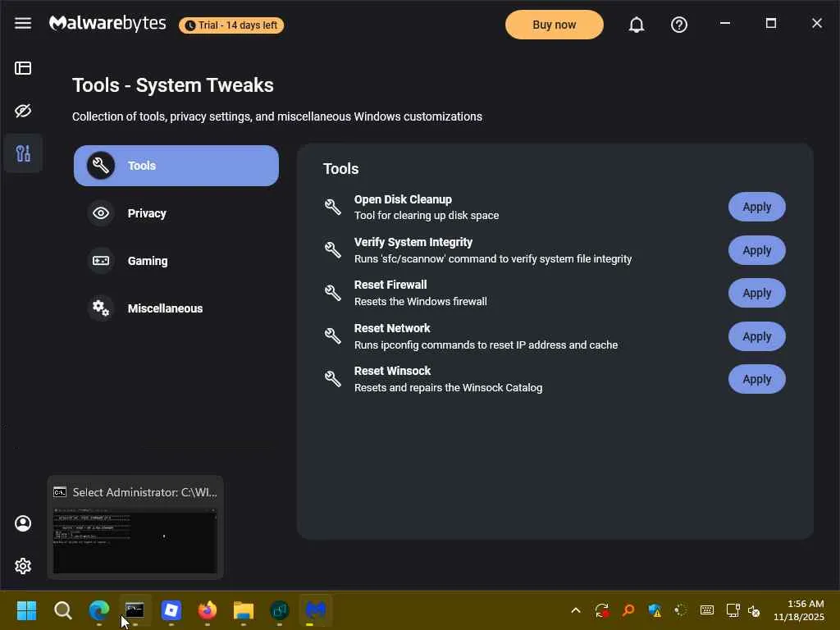Click the Buy now button
Screen dimensions: 840x630
pyautogui.click(x=554, y=25)
